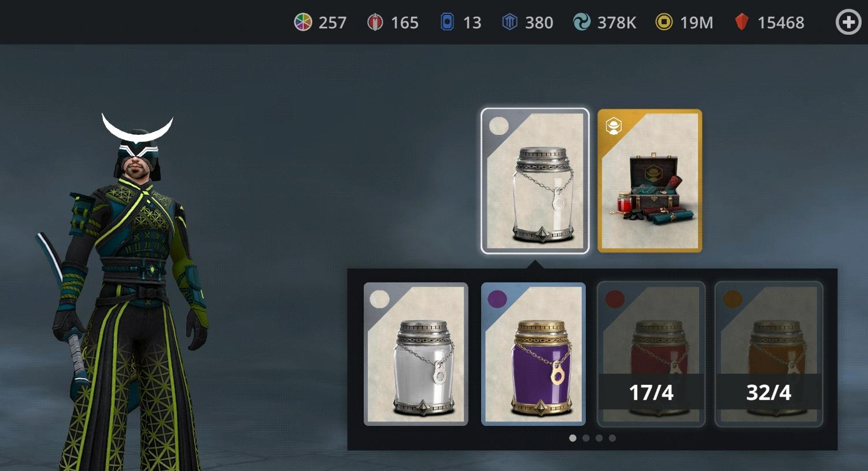Select the locked orange dye jar 32/4
The width and height of the screenshot is (868, 471).
[x=769, y=354]
